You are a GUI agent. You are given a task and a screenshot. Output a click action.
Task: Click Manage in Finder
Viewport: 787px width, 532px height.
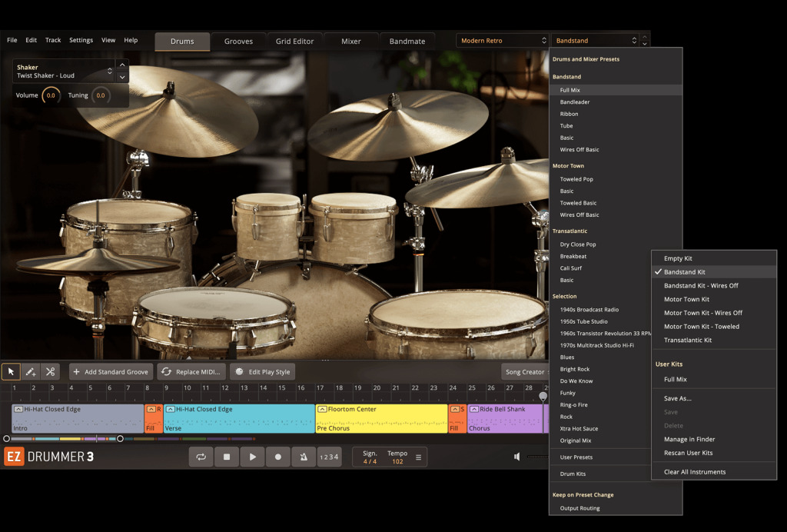(x=714, y=439)
